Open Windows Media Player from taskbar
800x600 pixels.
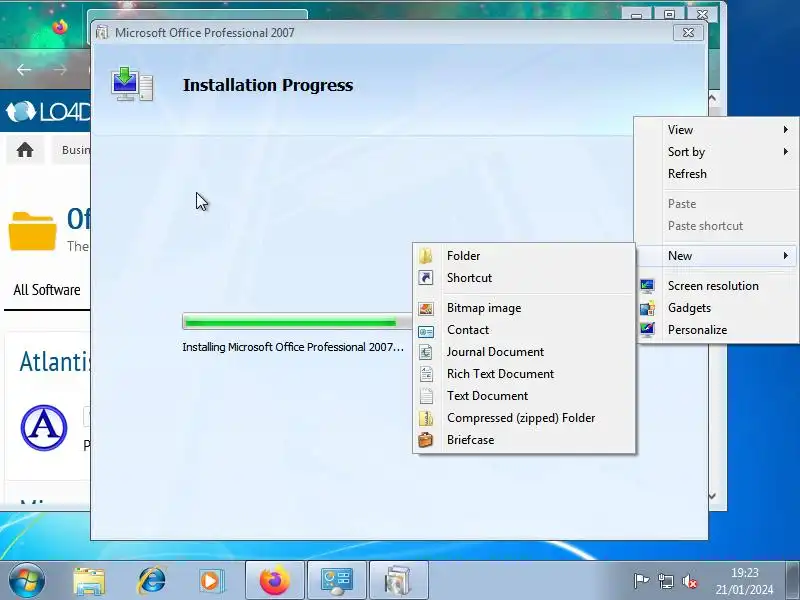211,581
